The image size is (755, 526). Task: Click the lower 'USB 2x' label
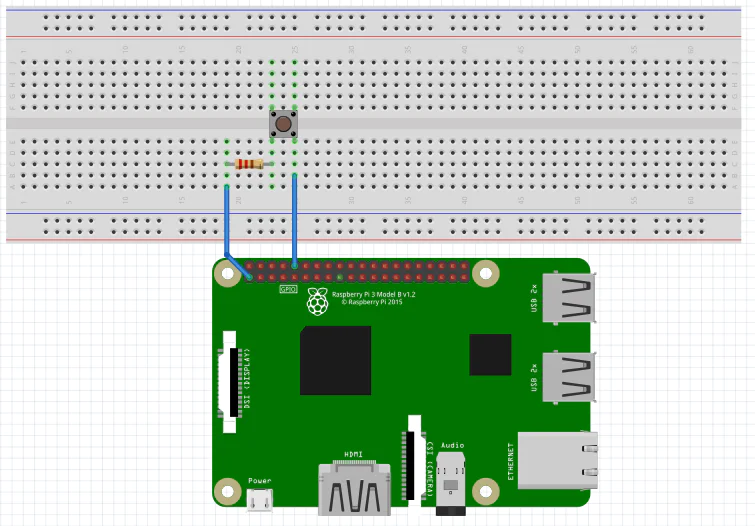pos(534,377)
